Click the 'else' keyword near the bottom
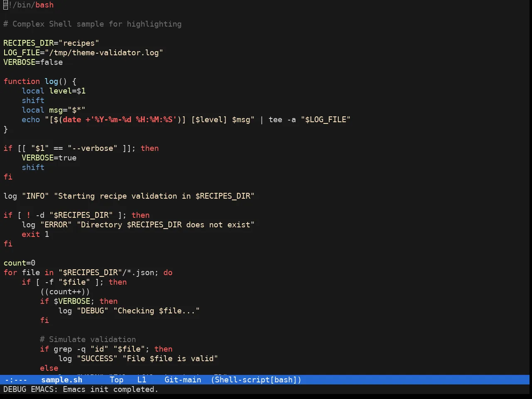532x399 pixels. [x=49, y=368]
